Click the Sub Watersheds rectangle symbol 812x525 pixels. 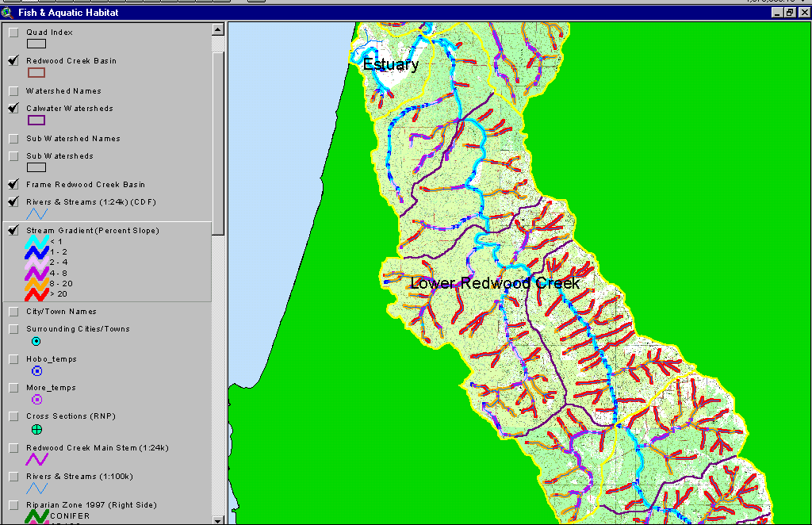point(36,167)
